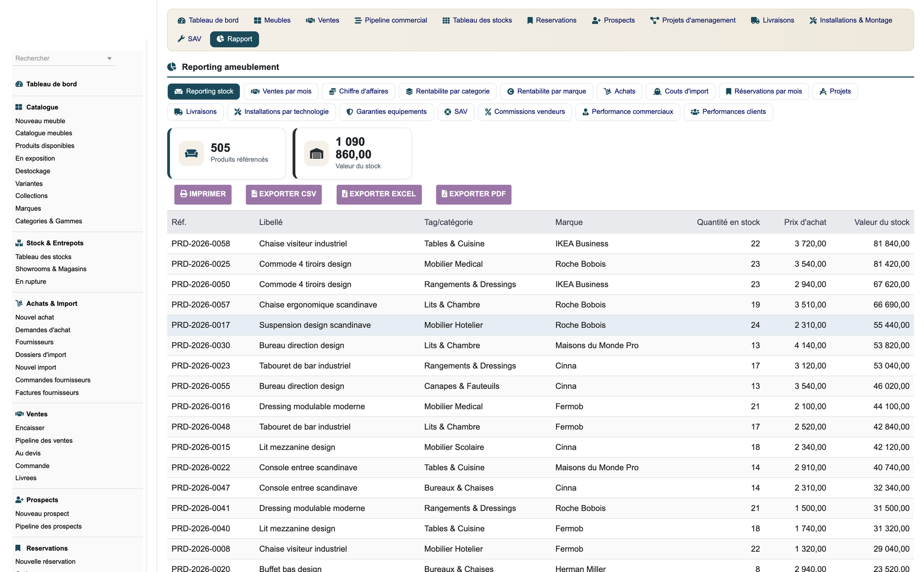Go to Ventes in top navigation
The image size is (924, 572).
[x=322, y=20]
